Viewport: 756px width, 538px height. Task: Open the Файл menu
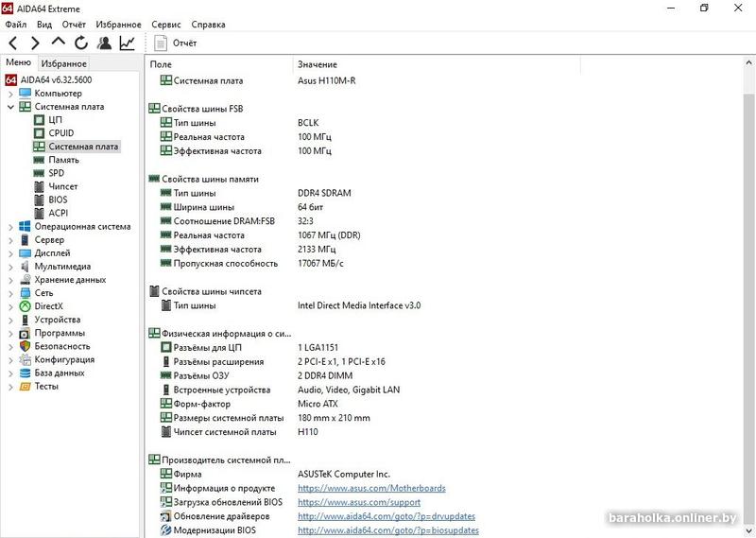[16, 25]
